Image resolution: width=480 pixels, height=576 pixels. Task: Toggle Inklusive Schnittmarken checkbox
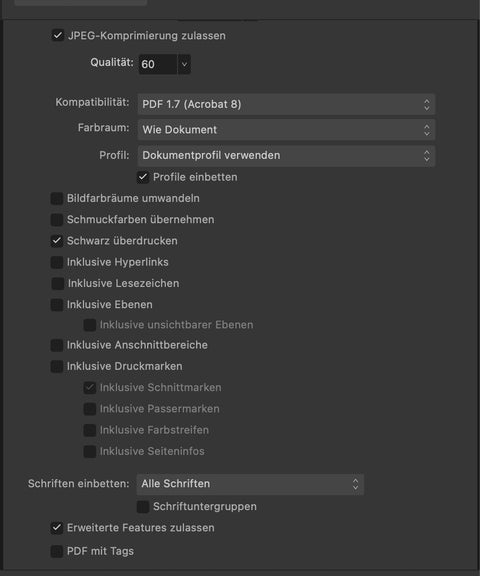(90, 388)
